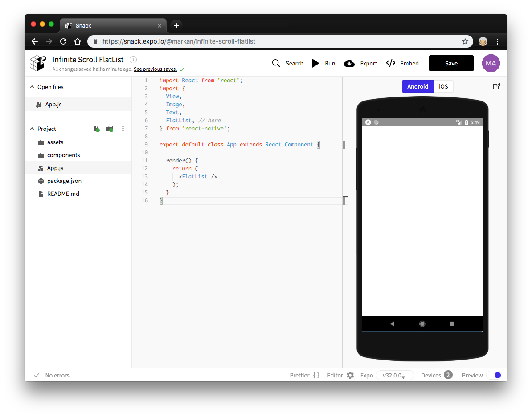
Task: Click the Export cloud download icon
Action: tap(349, 63)
